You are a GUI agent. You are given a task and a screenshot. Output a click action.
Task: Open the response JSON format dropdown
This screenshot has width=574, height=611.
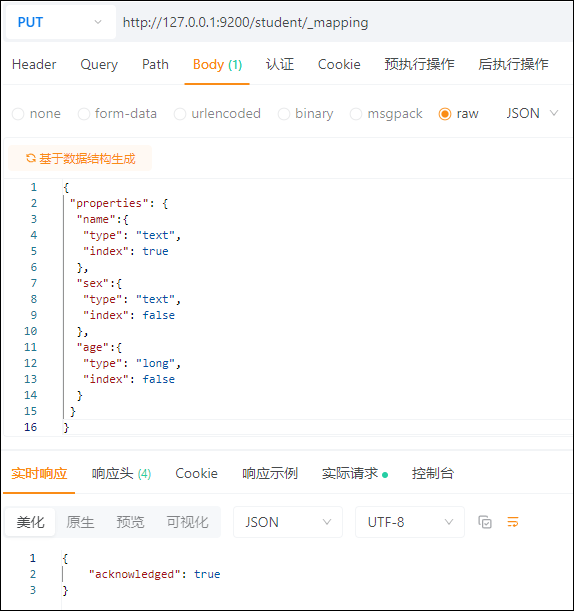click(x=288, y=522)
